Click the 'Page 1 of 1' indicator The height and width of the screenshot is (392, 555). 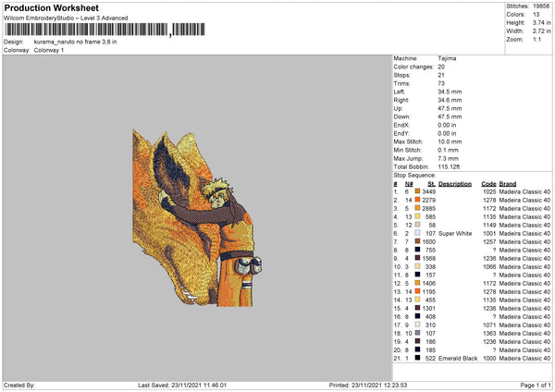pyautogui.click(x=536, y=385)
